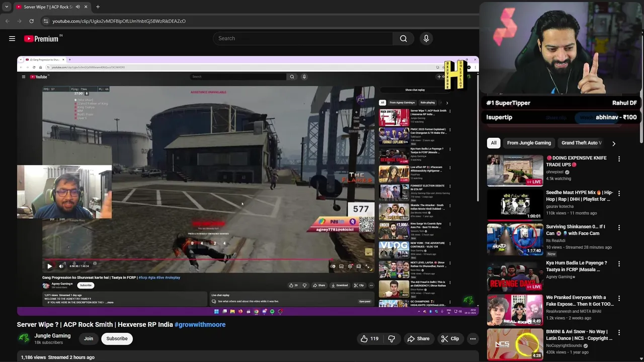
Task: Open options for We Pranked Everyone video
Action: point(619,298)
